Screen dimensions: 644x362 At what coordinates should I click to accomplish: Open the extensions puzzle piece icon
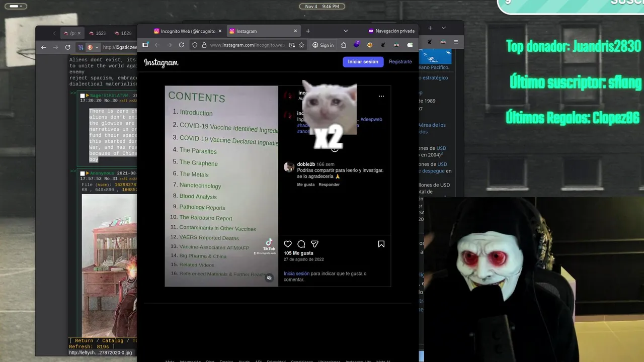coord(344,45)
